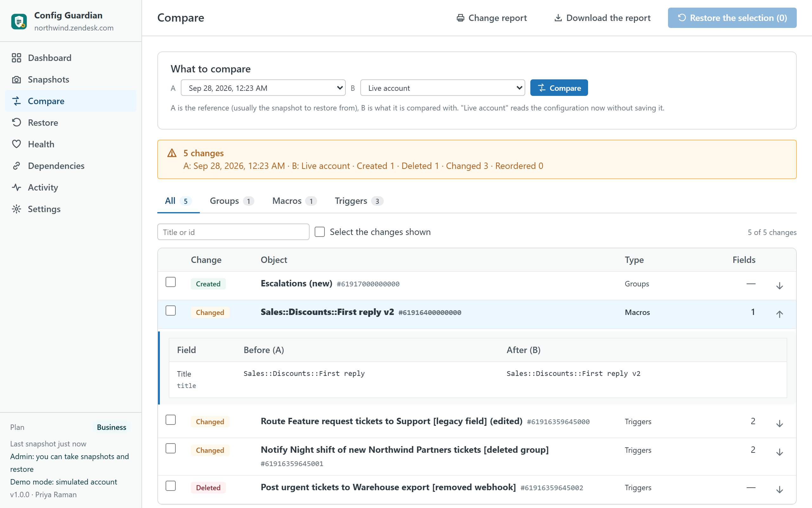This screenshot has width=812, height=508.
Task: Switch to the Groups tab
Action: pos(232,201)
